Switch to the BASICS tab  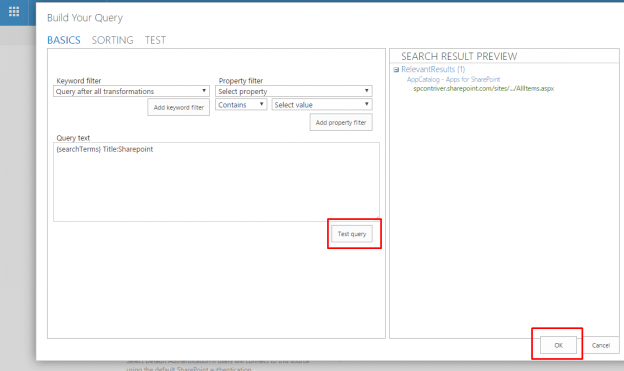point(64,40)
